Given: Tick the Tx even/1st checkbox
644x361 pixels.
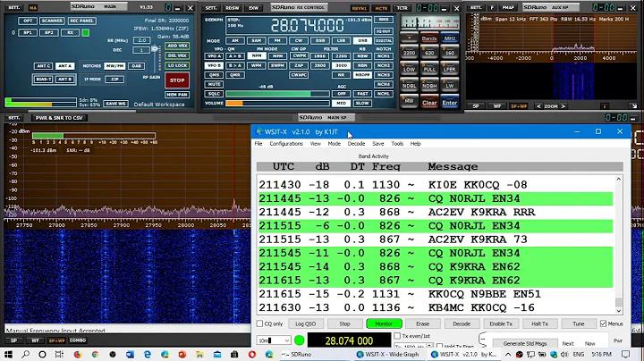Looking at the screenshot, I should [x=397, y=336].
